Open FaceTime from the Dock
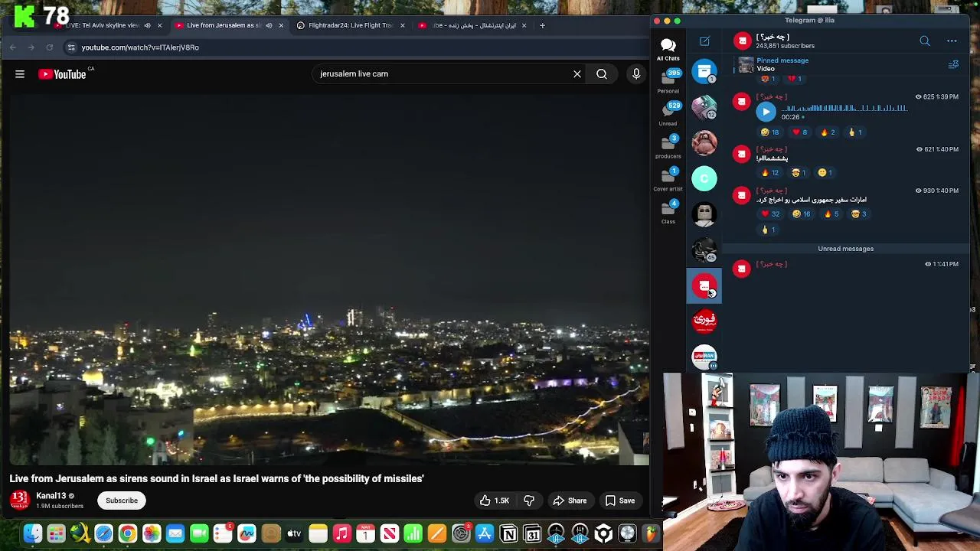The image size is (980, 551). (x=199, y=533)
